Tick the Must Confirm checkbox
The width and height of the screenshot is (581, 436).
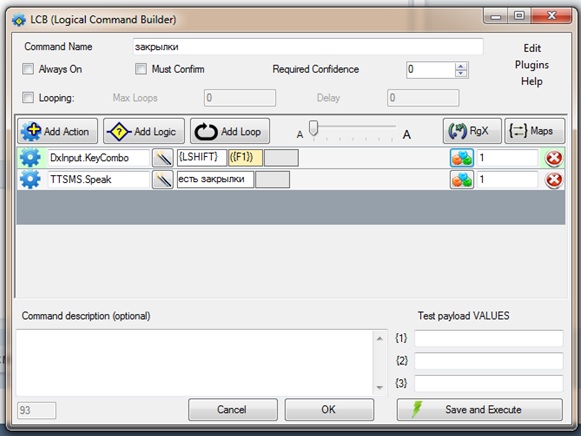click(141, 69)
